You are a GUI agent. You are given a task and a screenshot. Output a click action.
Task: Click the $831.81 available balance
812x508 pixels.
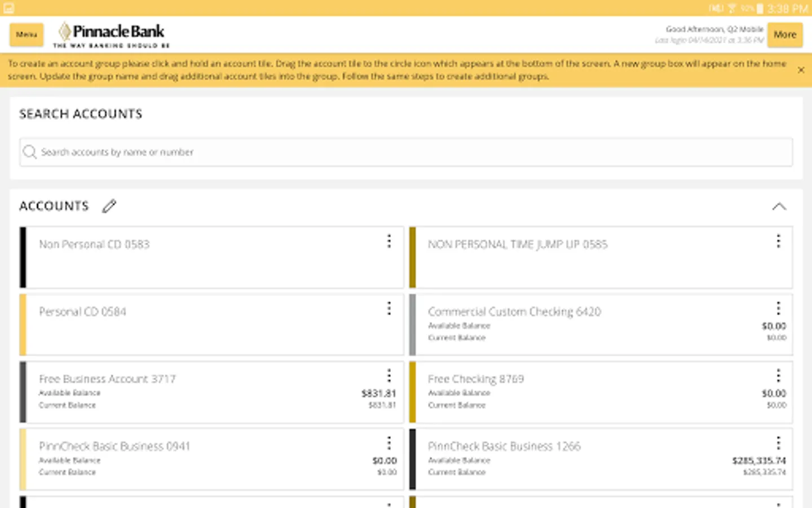[379, 393]
